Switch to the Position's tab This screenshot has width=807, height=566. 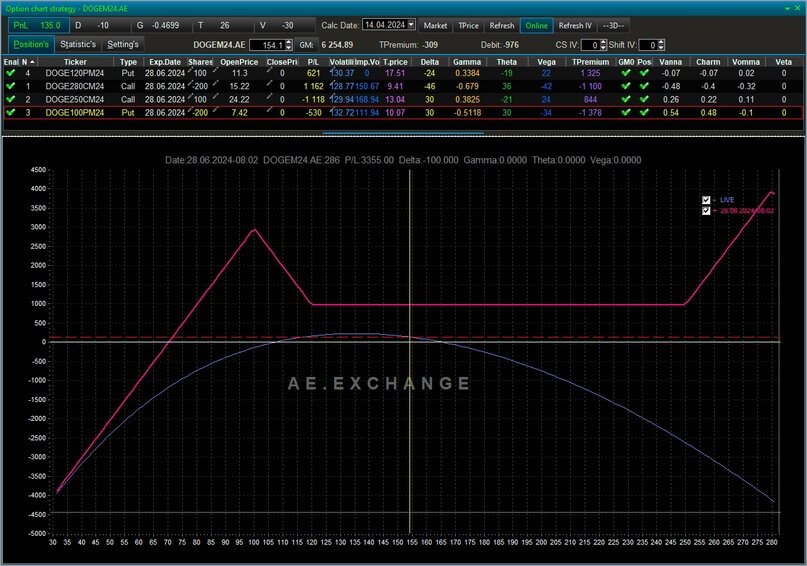[31, 44]
